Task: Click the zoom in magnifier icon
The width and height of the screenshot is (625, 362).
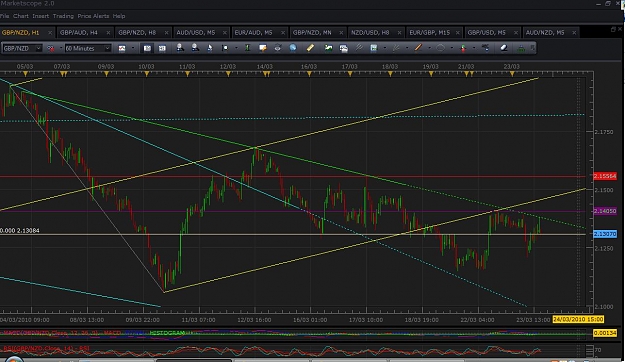Action: (x=180, y=48)
